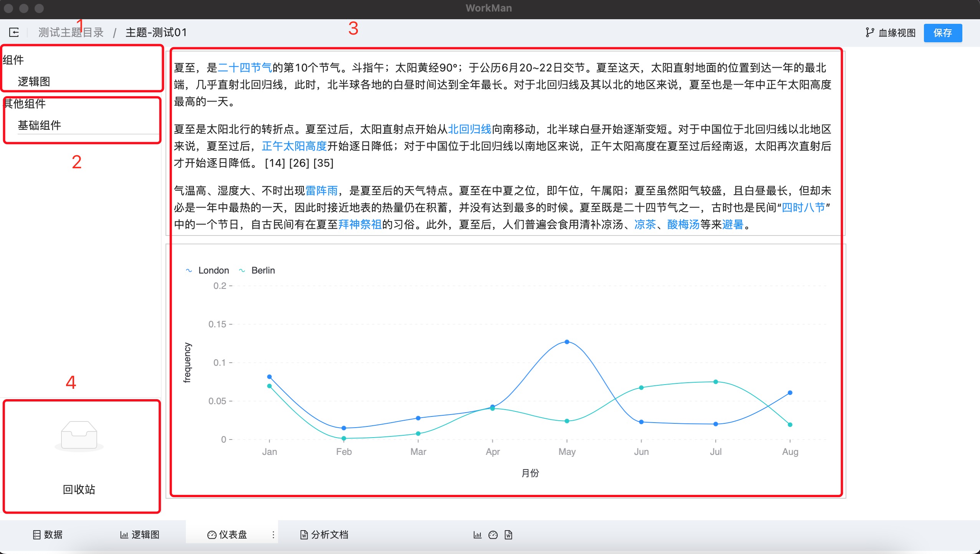
Task: Click London's May peak data point
Action: pos(567,342)
